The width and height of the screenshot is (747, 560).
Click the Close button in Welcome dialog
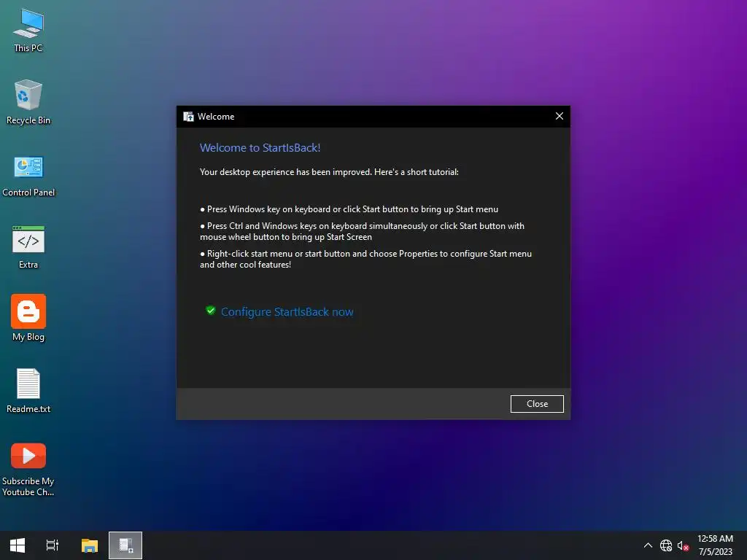pos(537,404)
